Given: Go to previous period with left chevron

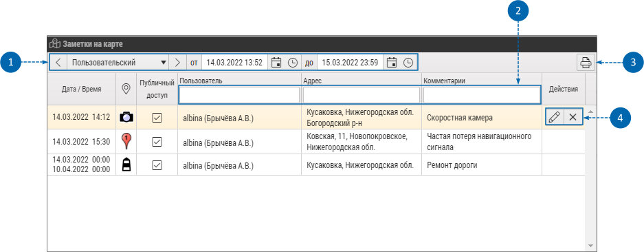Looking at the screenshot, I should pos(58,63).
